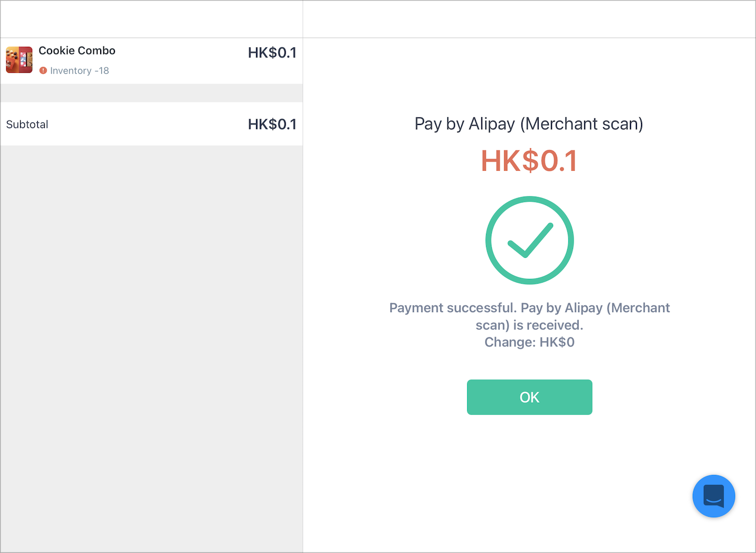The width and height of the screenshot is (756, 553).
Task: Click the Change: HK$0 text
Action: [x=529, y=342]
